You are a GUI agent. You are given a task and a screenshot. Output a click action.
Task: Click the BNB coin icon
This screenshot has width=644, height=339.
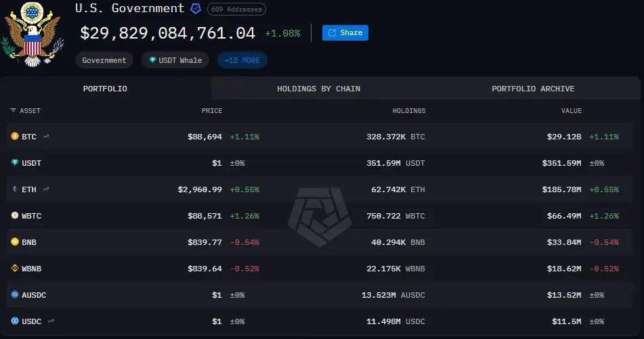pyautogui.click(x=15, y=242)
